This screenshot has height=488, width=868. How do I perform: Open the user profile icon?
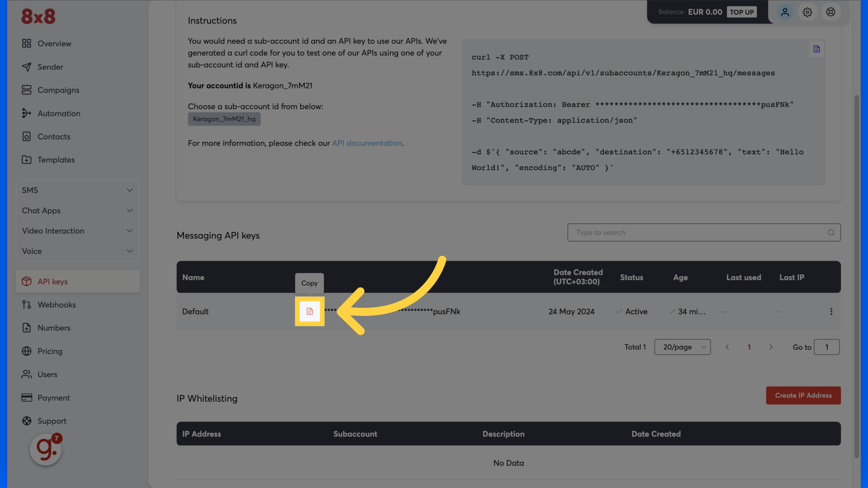(785, 12)
